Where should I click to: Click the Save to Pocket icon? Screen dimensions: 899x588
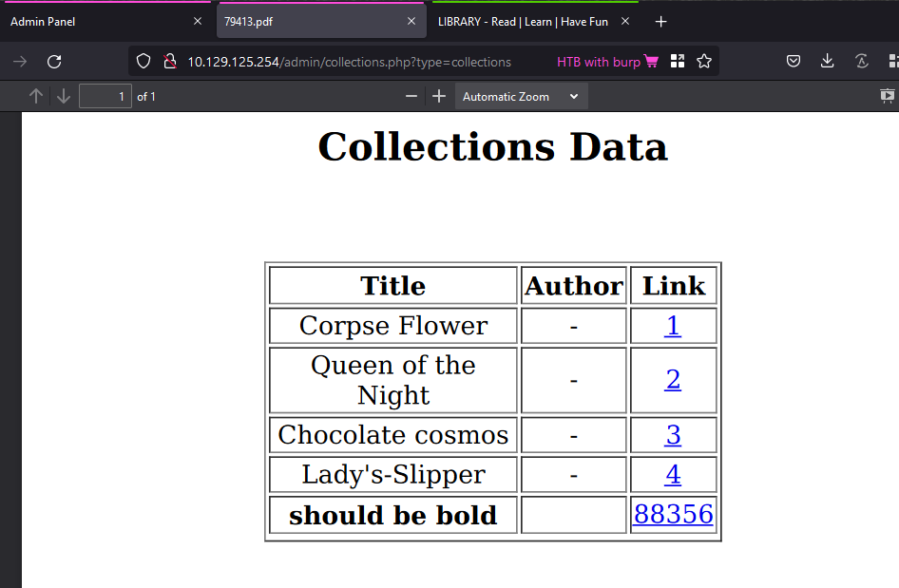click(x=794, y=62)
